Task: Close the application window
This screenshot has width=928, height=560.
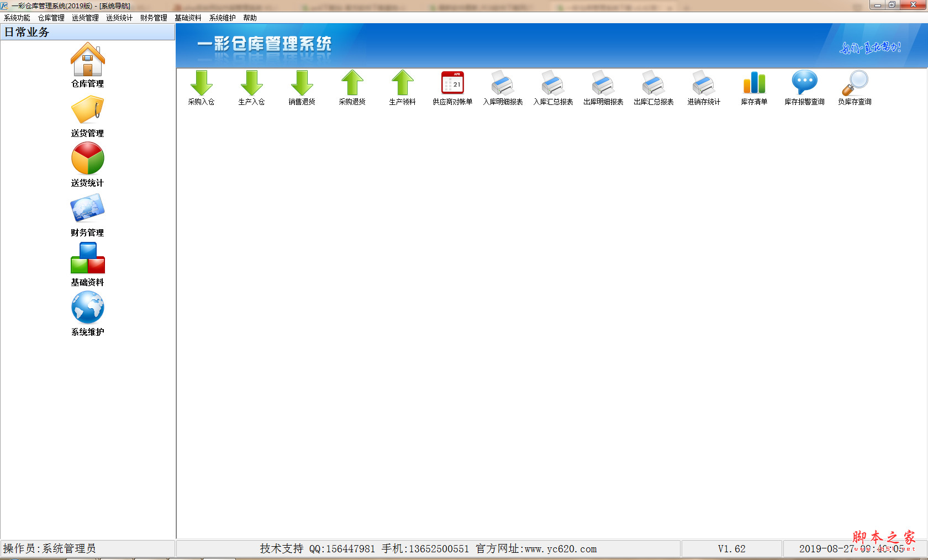Action: (x=913, y=5)
